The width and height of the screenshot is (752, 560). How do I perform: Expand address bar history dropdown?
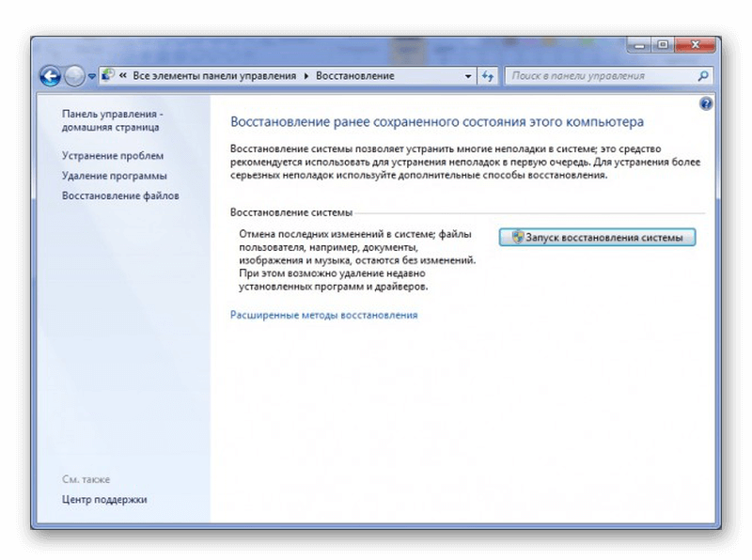click(468, 76)
